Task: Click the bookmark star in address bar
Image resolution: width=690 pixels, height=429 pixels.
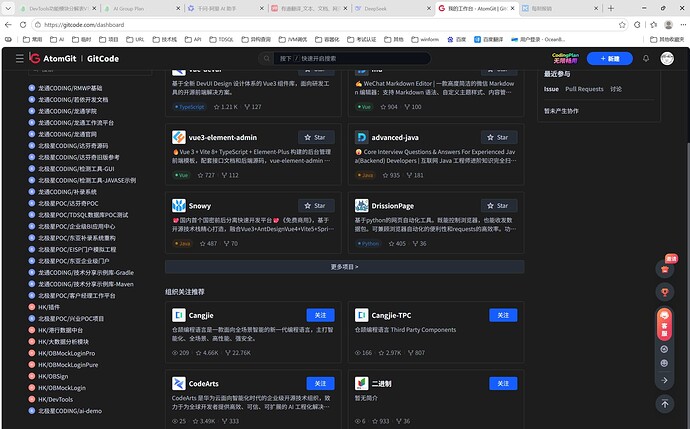Action: (x=622, y=25)
